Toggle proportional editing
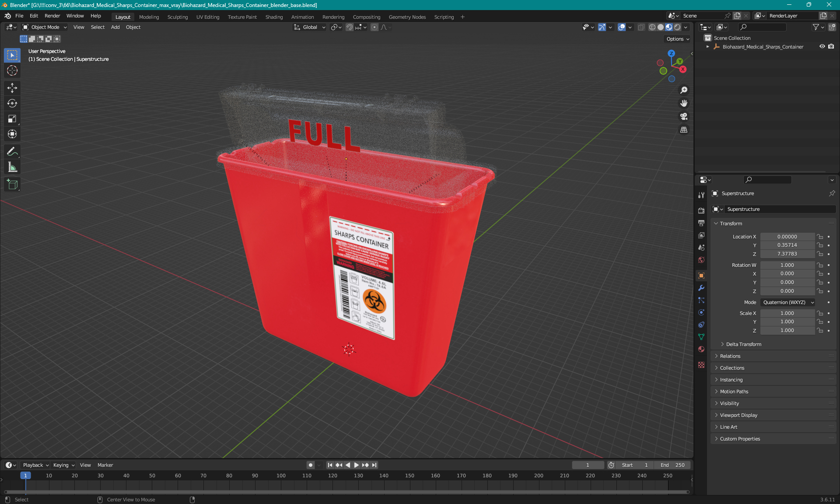The height and width of the screenshot is (504, 840). click(x=374, y=27)
